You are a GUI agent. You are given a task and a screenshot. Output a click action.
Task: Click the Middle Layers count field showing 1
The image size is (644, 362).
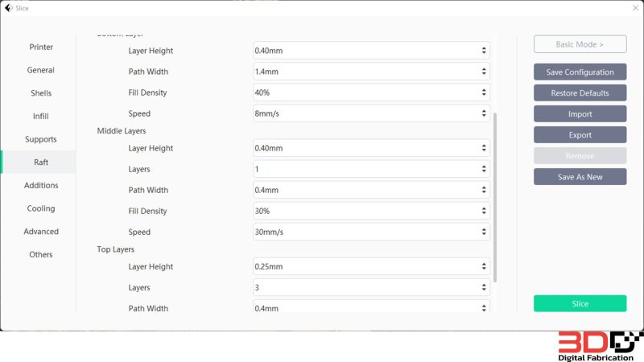coord(371,169)
